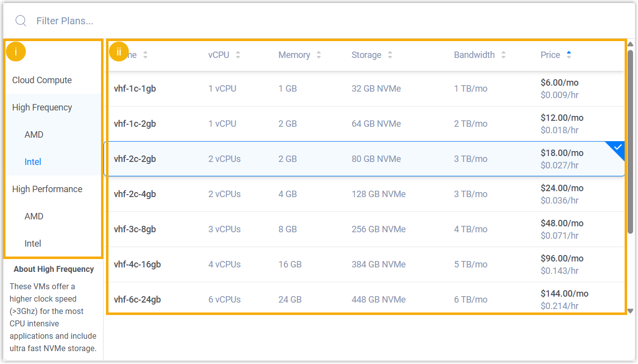Click the blue checkmark on selected plan
Viewport: 638px width, 364px height.
coord(617,148)
